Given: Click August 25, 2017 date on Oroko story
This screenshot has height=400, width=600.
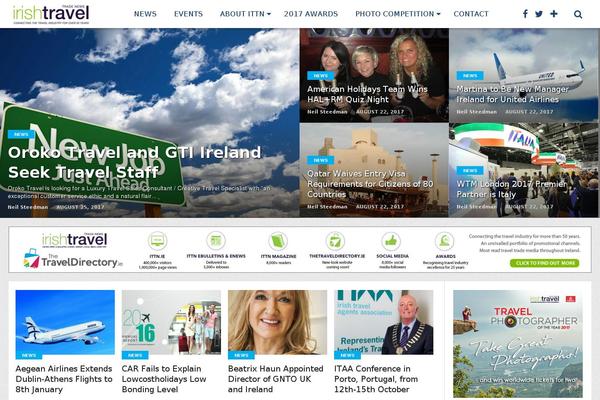Looking at the screenshot, I should 80,207.
